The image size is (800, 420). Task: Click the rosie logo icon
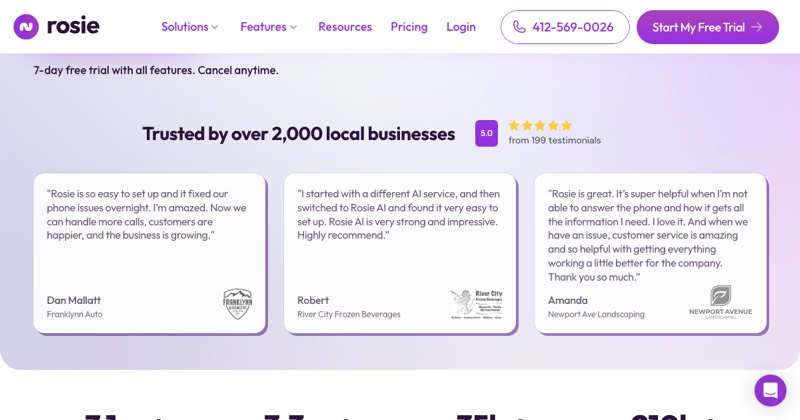point(26,27)
